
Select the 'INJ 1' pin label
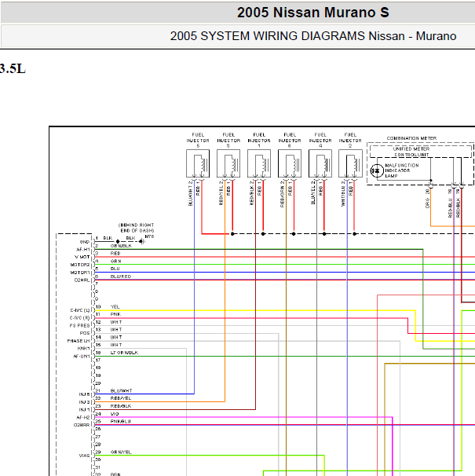pyautogui.click(x=84, y=410)
